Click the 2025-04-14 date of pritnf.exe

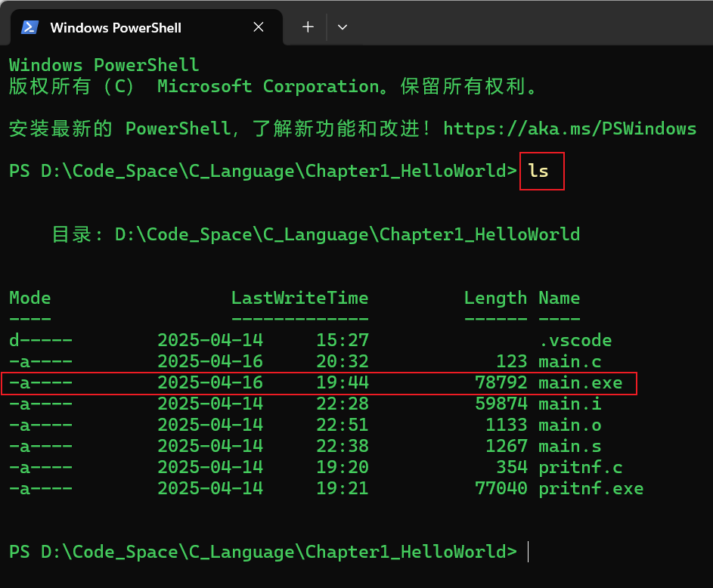pos(210,488)
